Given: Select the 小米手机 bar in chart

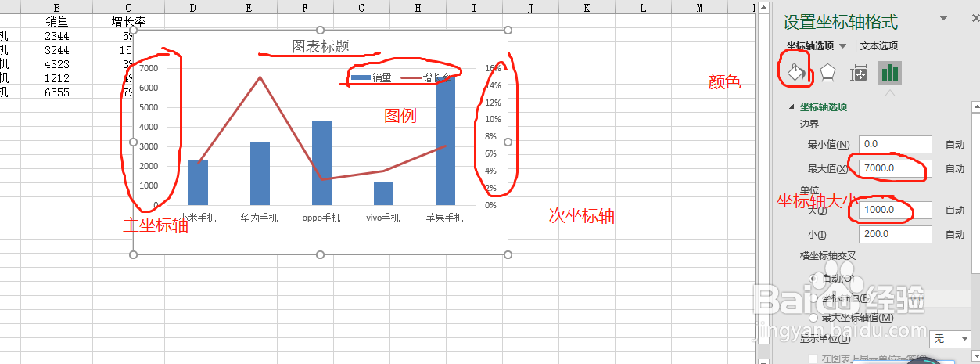Looking at the screenshot, I should coord(198,182).
